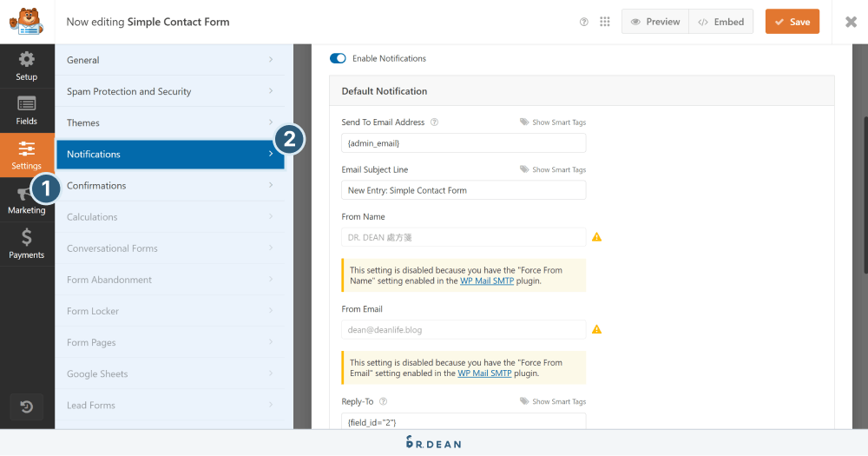Open the keyboard shortcuts grid icon

tap(604, 22)
